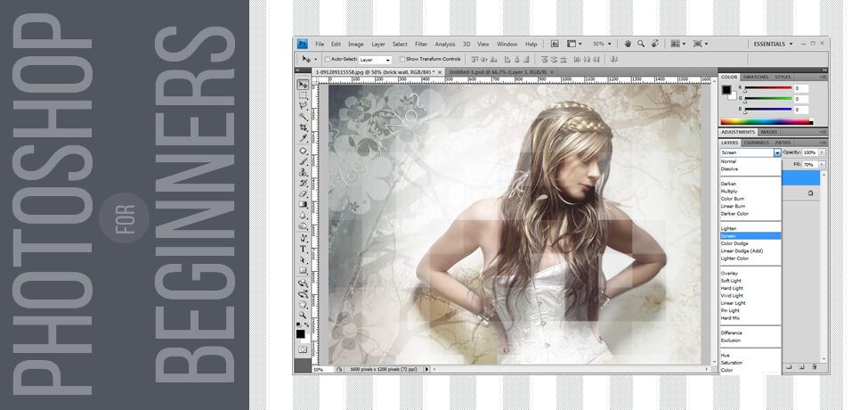This screenshot has height=410, width=868.
Task: Select the Move tool in toolbox
Action: coord(303,85)
